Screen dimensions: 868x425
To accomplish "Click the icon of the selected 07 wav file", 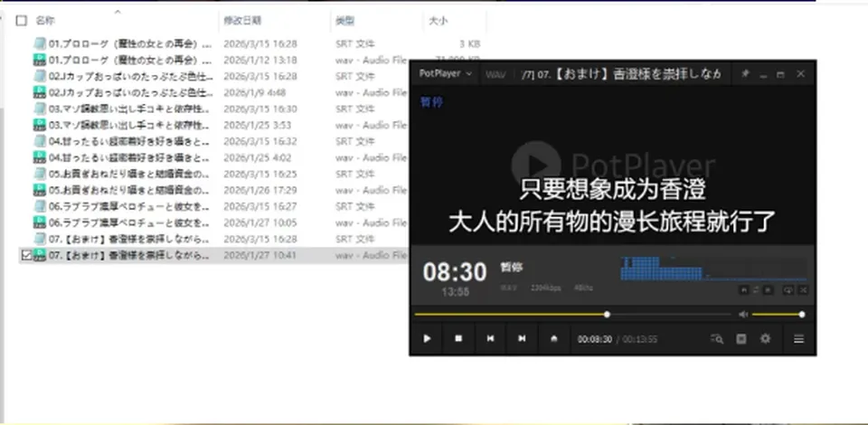I will [40, 255].
